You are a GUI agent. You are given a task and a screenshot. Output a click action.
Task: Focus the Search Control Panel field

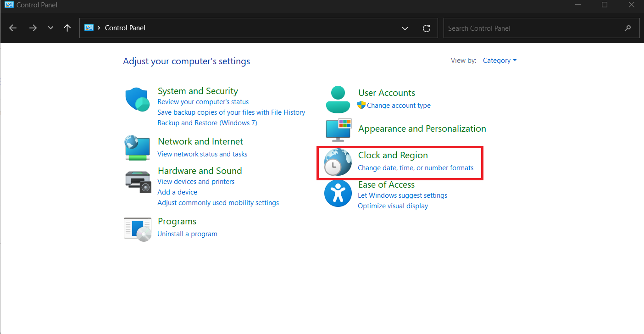coord(541,28)
